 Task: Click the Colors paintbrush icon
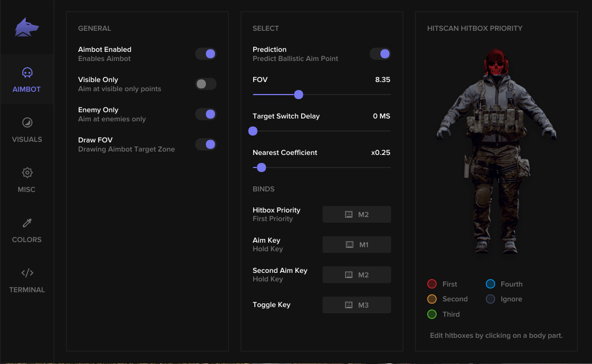pos(27,223)
